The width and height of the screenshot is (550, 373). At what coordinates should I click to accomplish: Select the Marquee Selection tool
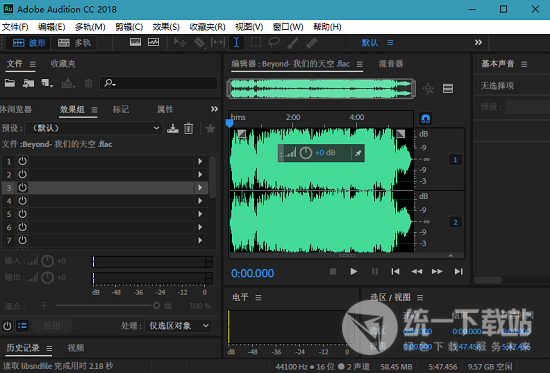[x=256, y=43]
